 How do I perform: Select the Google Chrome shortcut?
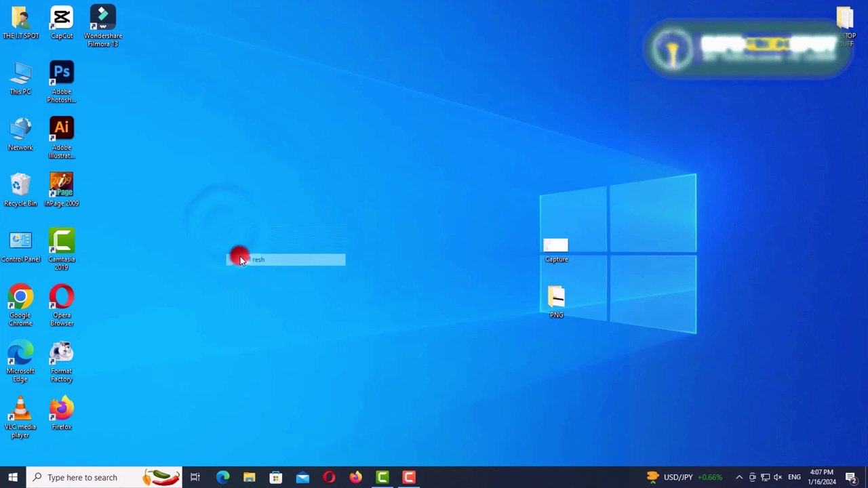pyautogui.click(x=20, y=306)
